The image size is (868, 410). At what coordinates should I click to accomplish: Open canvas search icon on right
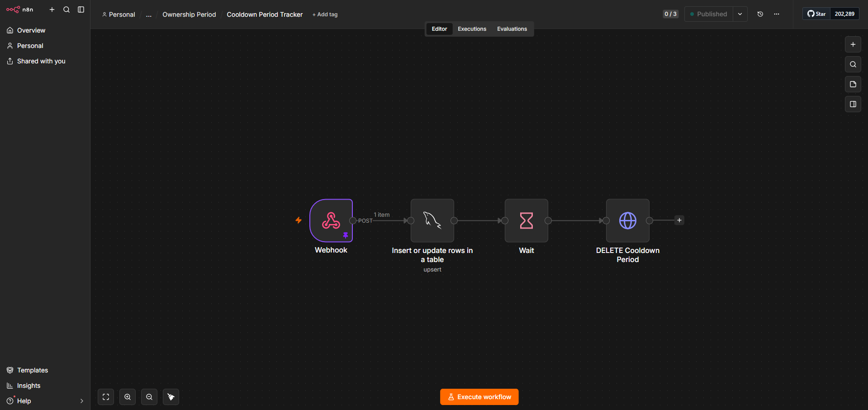[853, 64]
